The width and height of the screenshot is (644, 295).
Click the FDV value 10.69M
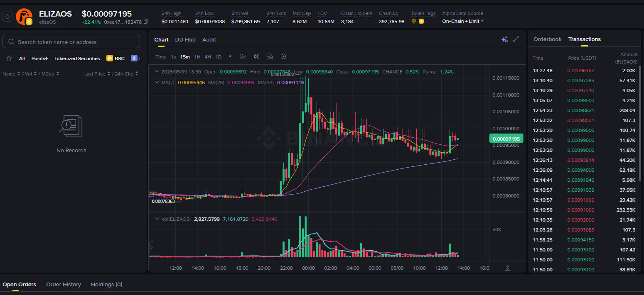point(326,21)
